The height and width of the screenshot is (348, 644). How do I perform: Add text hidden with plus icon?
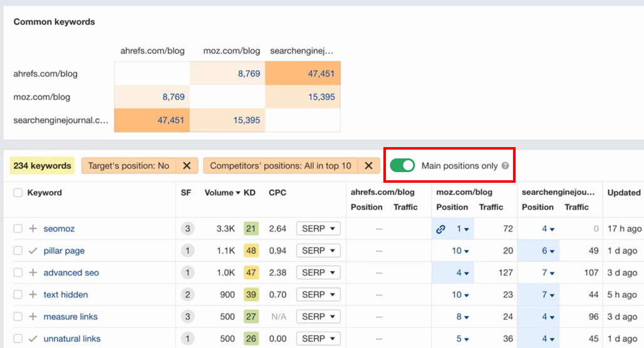pos(33,295)
